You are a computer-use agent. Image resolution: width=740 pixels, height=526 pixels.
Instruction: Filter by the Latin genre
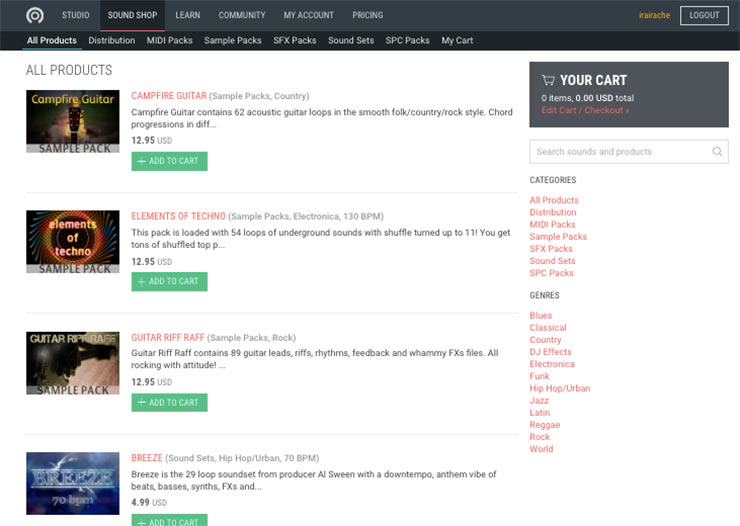pyautogui.click(x=539, y=413)
